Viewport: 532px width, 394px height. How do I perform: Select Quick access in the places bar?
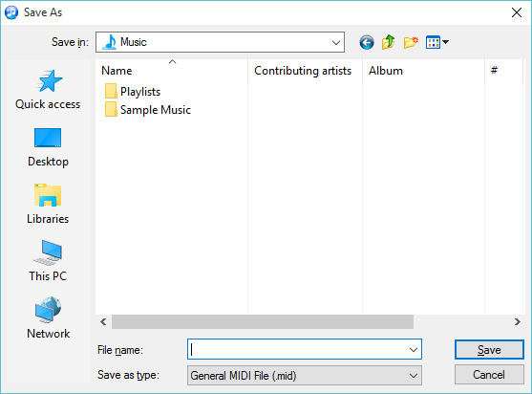click(48, 90)
